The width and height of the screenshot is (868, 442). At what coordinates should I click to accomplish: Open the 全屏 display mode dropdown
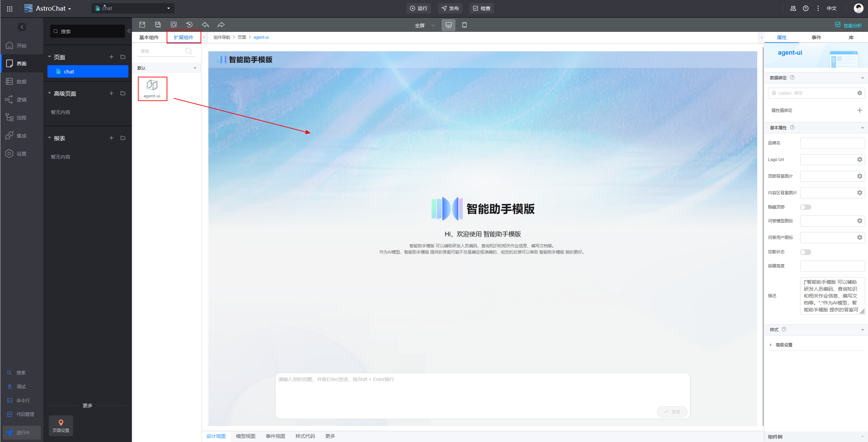pos(425,25)
